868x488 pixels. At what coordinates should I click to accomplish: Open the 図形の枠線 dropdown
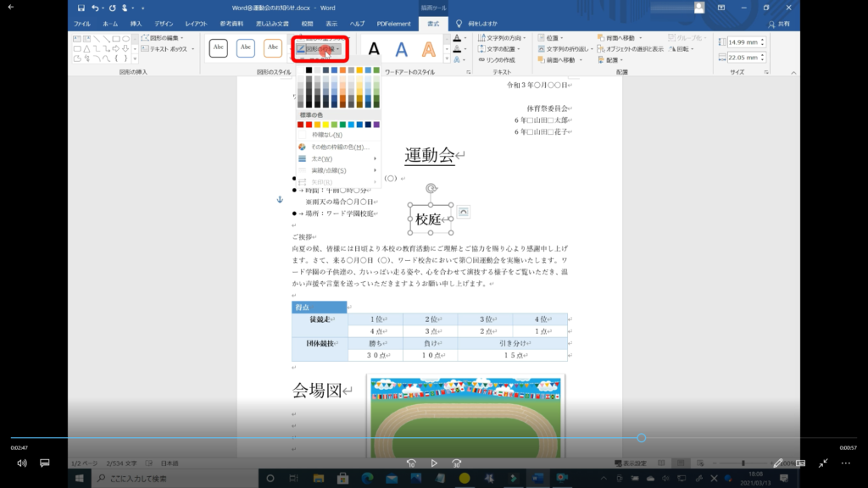(x=321, y=49)
